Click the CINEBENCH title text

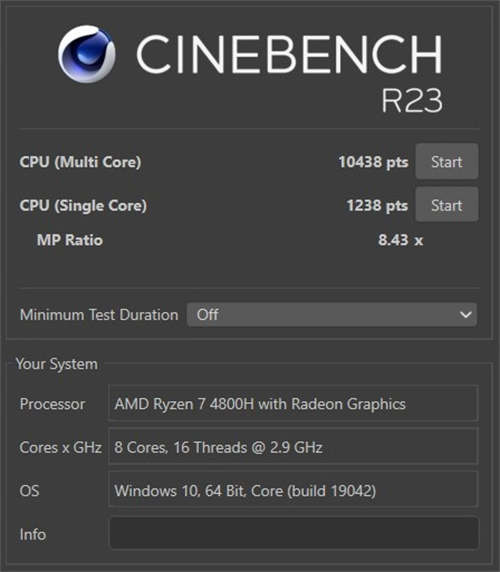[x=290, y=54]
